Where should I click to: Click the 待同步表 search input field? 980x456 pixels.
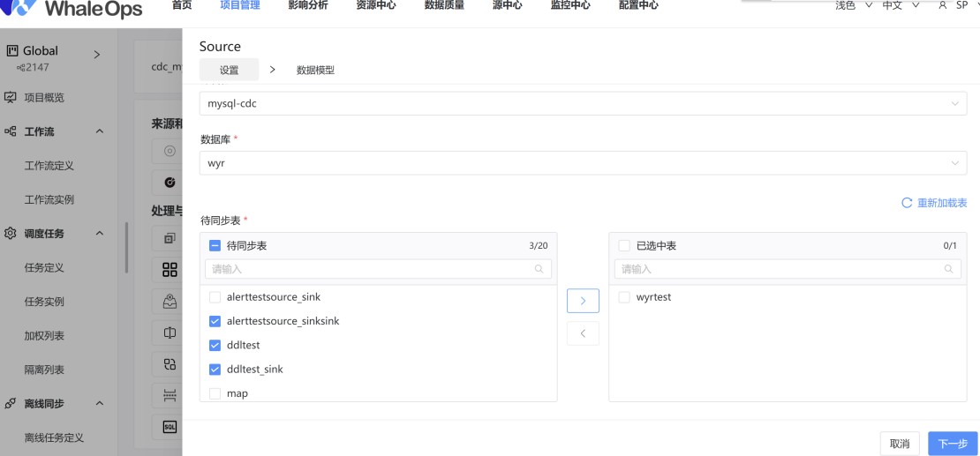click(x=378, y=269)
